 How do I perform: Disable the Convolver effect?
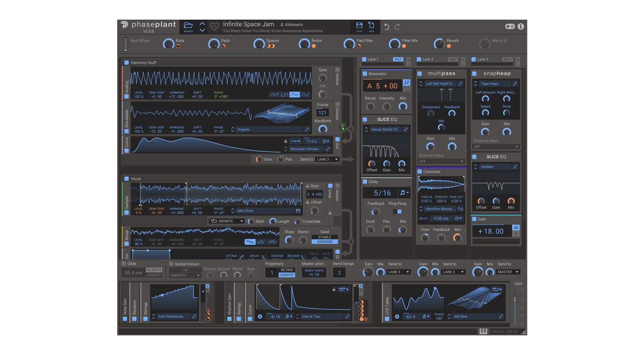419,172
